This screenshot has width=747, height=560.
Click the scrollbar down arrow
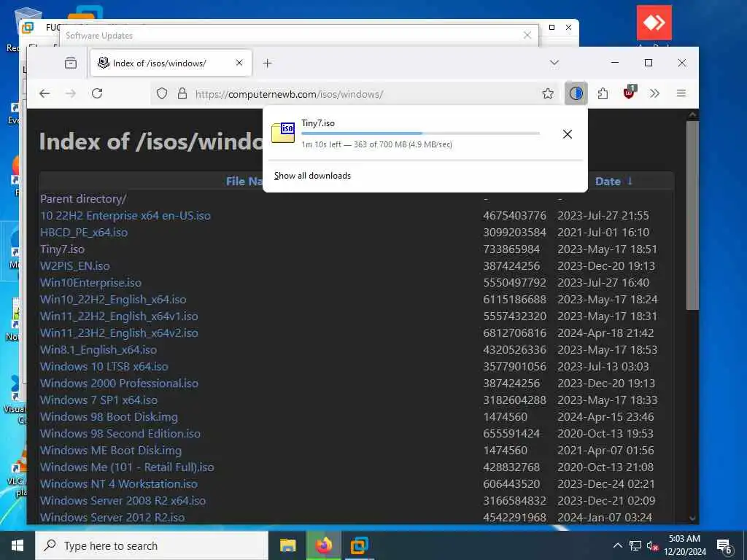click(x=692, y=518)
